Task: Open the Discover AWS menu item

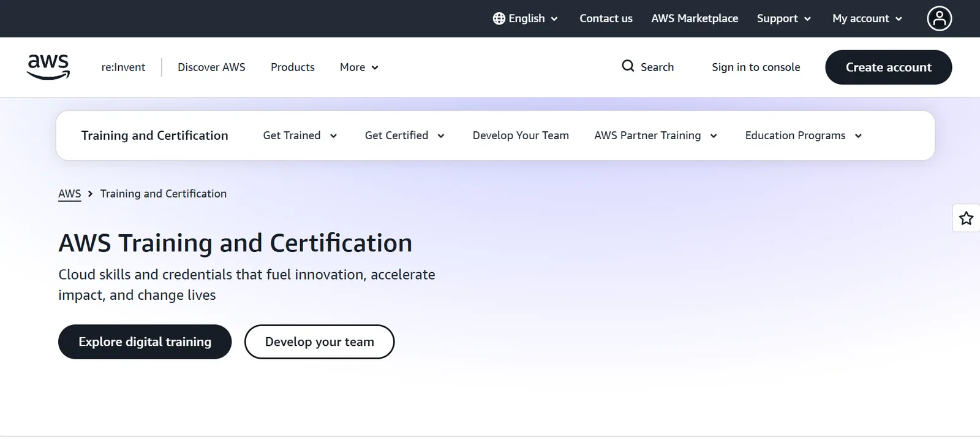Action: (211, 67)
